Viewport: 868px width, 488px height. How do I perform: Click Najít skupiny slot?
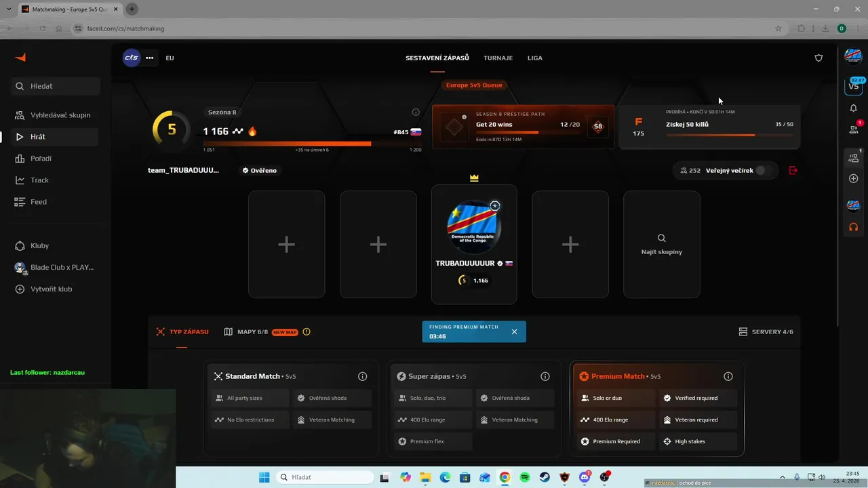662,245
